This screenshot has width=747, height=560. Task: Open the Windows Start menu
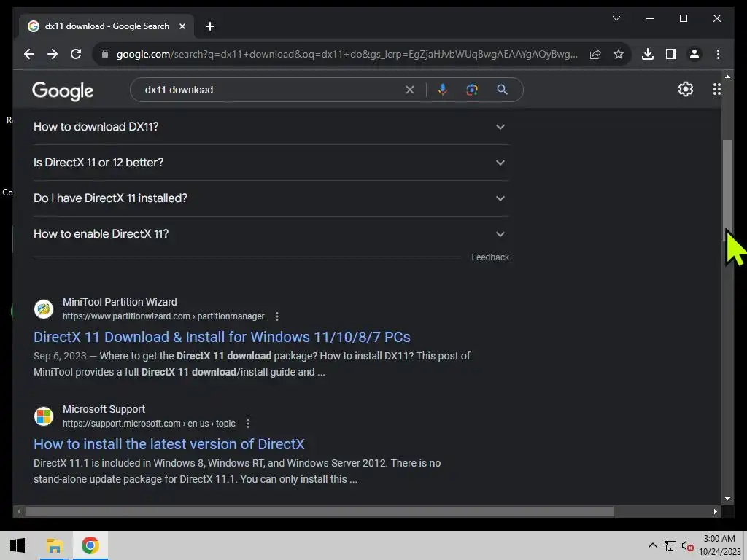coord(18,545)
